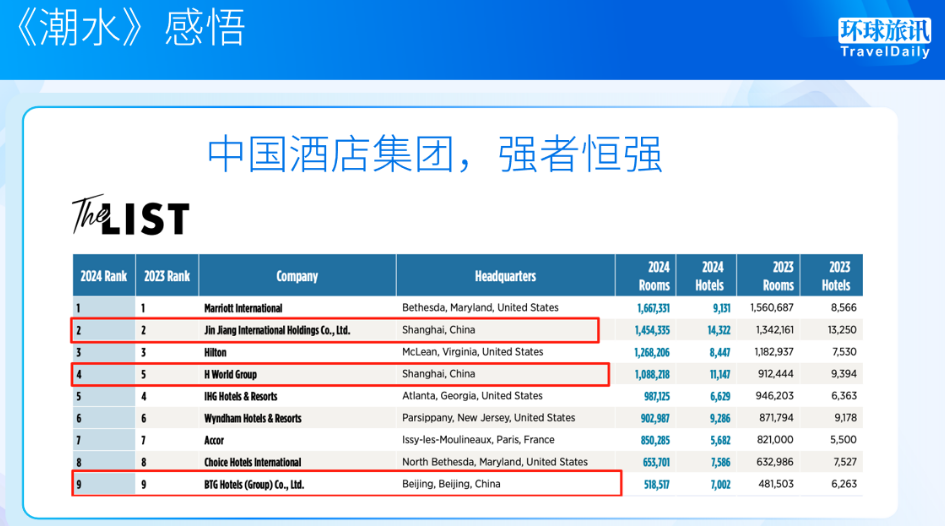
Task: Click the 1,342,161 2023 rooms value
Action: point(774,330)
